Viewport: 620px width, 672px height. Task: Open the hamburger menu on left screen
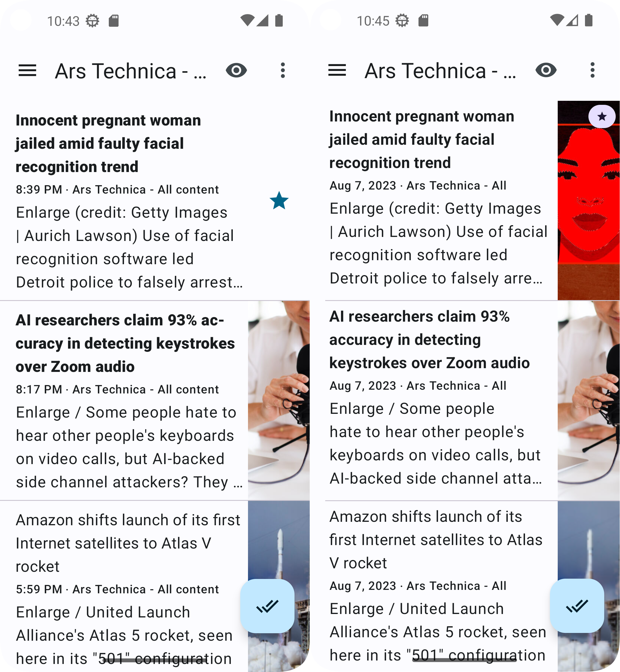tap(27, 70)
